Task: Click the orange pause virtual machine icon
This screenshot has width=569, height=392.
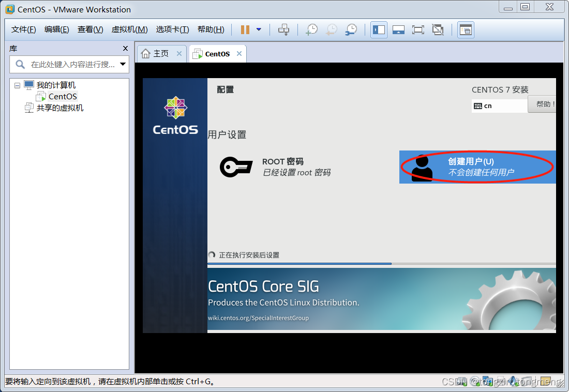Action: tap(245, 29)
